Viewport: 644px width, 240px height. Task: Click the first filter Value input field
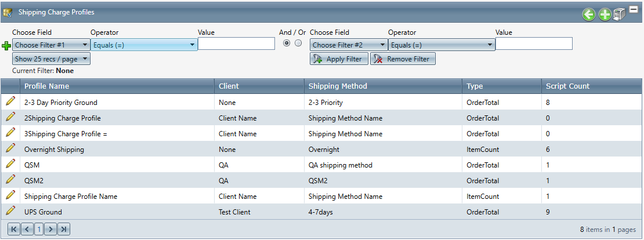tap(236, 44)
